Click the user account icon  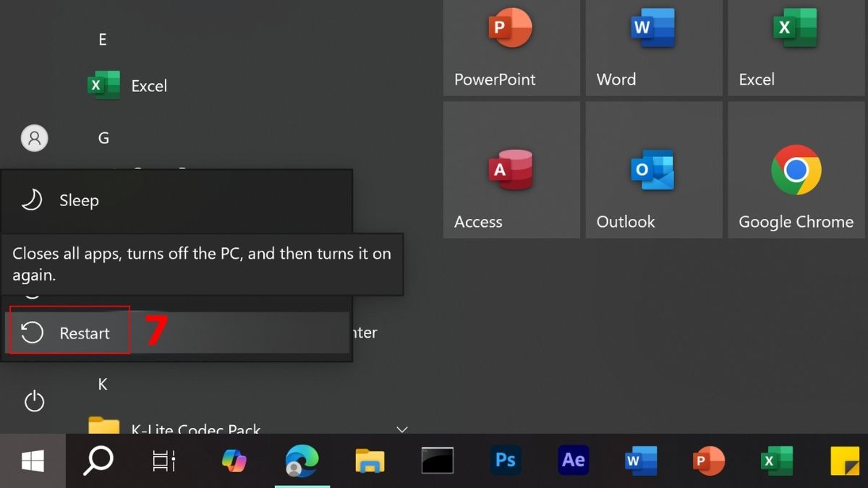[x=34, y=138]
